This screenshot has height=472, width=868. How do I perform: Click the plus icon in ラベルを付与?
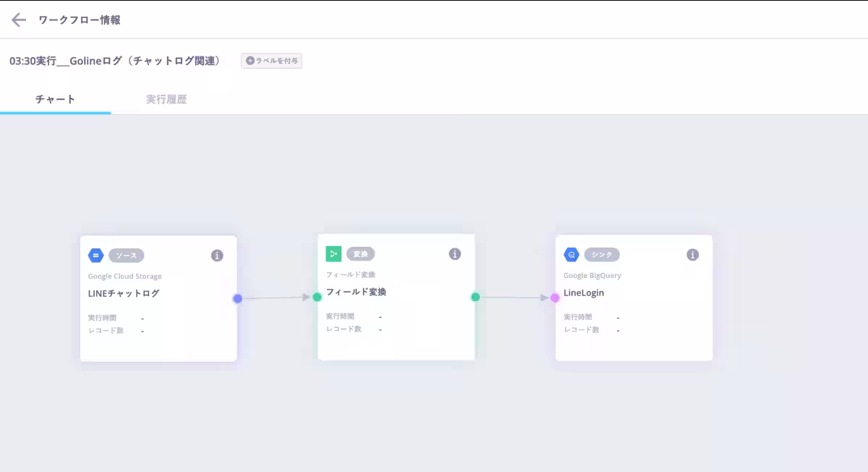coord(250,61)
